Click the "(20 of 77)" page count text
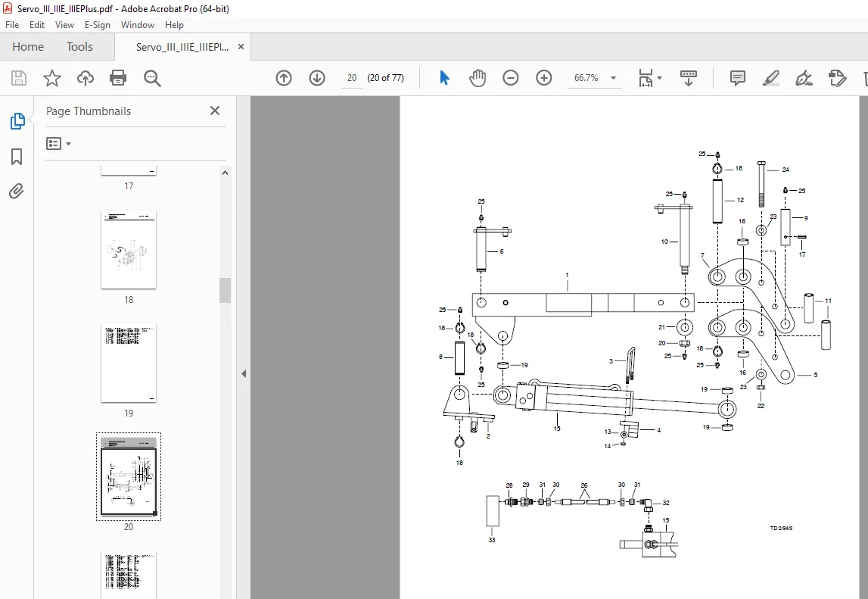Image resolution: width=868 pixels, height=599 pixels. pyautogui.click(x=386, y=78)
